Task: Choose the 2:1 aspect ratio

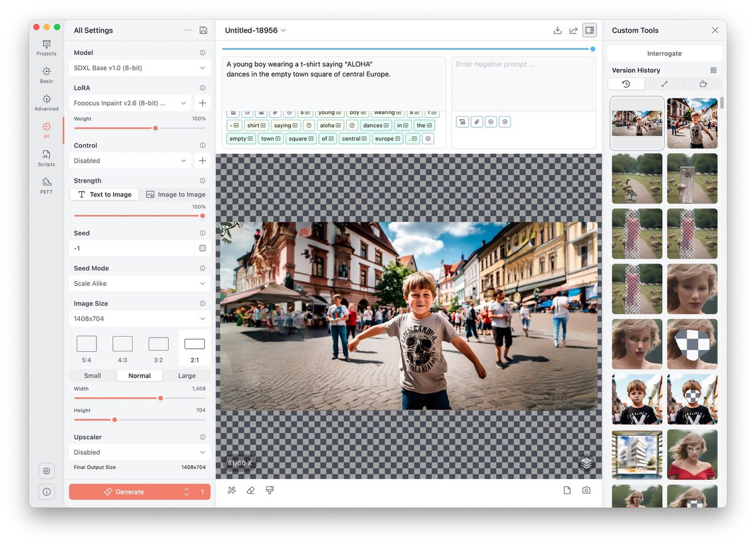Action: (x=195, y=349)
